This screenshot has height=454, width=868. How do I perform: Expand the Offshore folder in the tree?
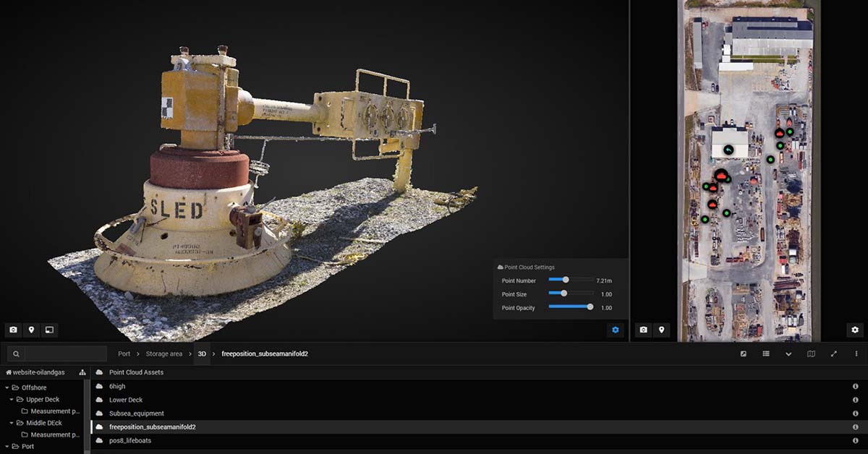pyautogui.click(x=7, y=387)
